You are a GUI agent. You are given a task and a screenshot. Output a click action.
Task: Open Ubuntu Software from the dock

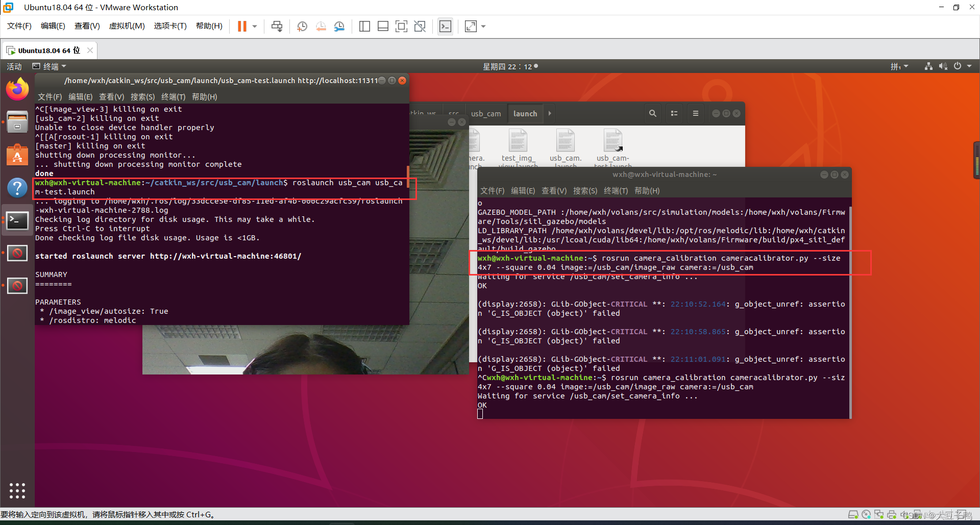coord(17,155)
